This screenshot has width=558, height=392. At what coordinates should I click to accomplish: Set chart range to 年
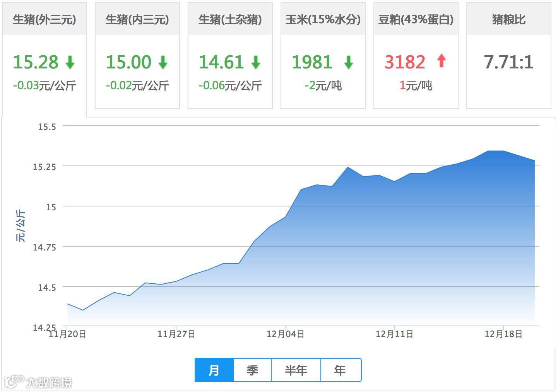(x=341, y=370)
